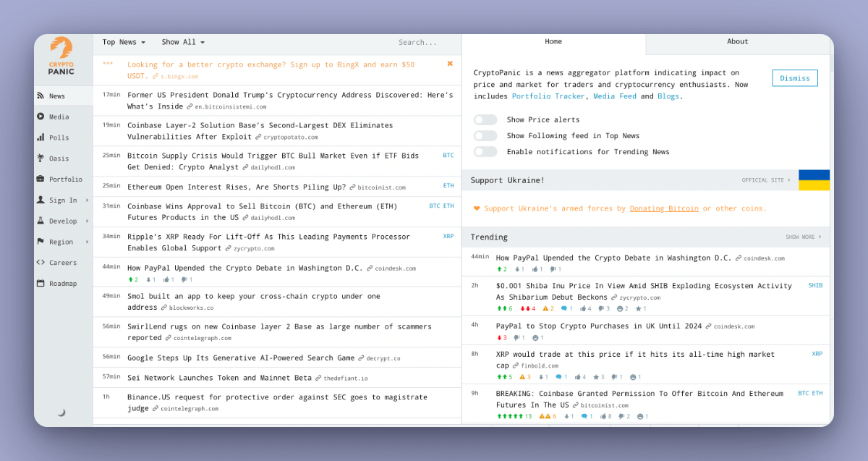Click SHIB tag on Shiba Inu item
Viewport: 868px width, 461px height.
(815, 286)
